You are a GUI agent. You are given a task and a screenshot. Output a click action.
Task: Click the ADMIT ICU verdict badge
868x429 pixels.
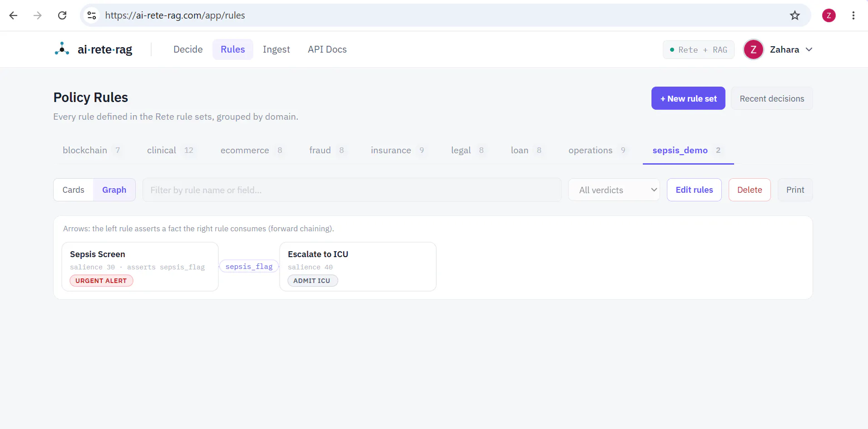click(312, 281)
